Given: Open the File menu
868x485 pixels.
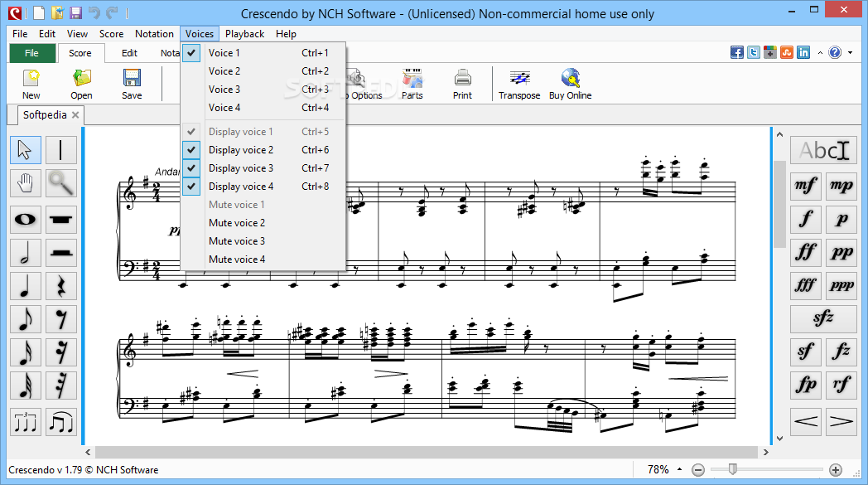Looking at the screenshot, I should (20, 34).
